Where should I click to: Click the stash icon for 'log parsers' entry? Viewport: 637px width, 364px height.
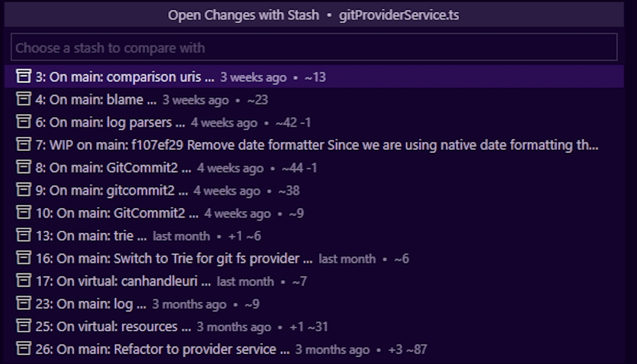[x=23, y=122]
